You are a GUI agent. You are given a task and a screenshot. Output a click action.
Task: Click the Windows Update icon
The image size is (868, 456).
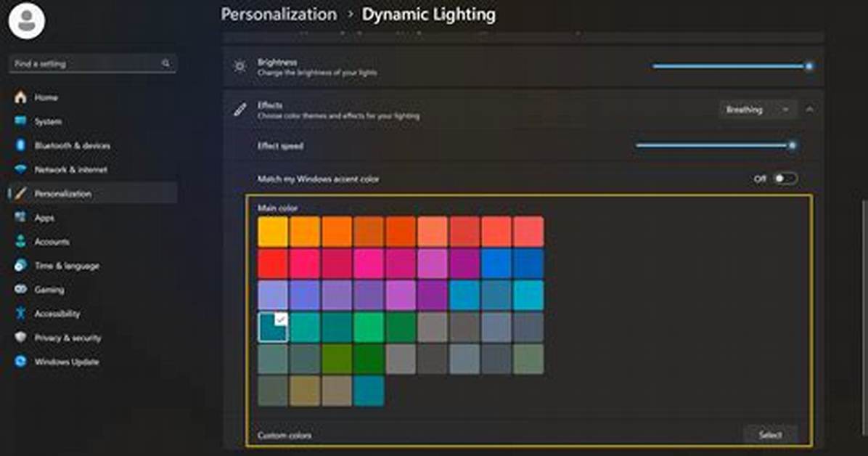(20, 362)
